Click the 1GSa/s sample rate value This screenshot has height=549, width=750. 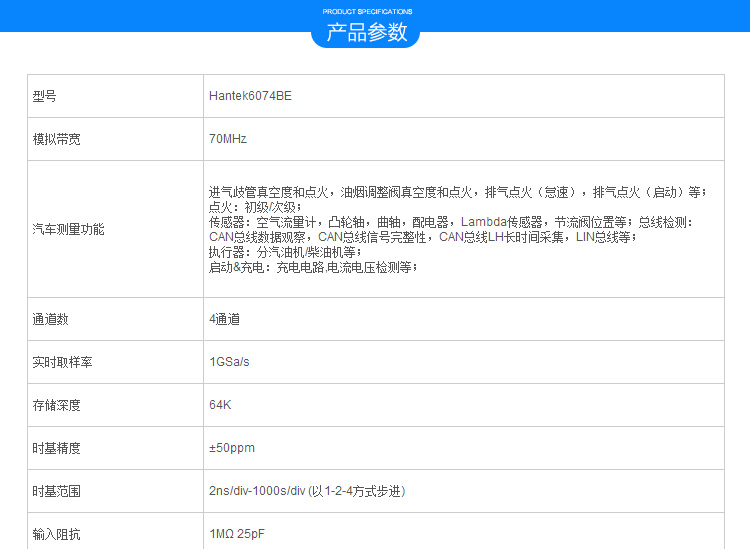pyautogui.click(x=230, y=362)
